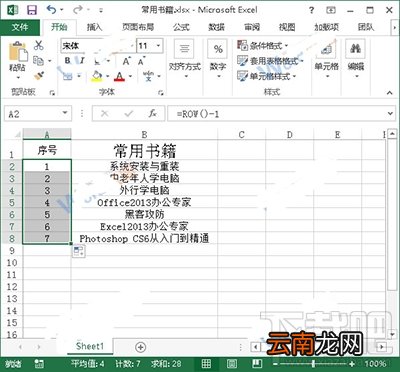Open the fill color dropdown arrow
Viewport: 400px width, 372px height.
[107, 76]
